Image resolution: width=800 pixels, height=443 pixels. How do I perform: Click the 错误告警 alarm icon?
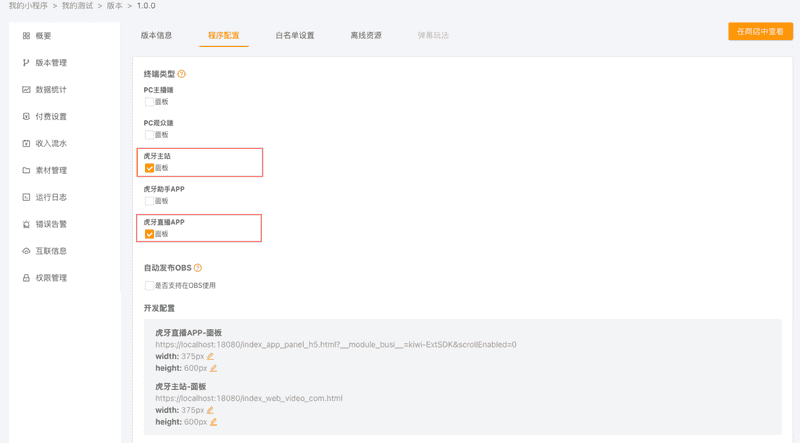[26, 224]
